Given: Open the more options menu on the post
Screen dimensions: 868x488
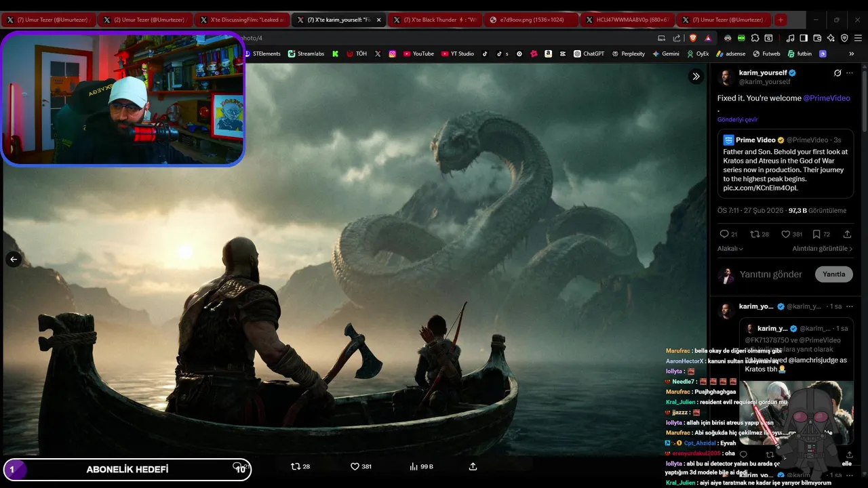Looking at the screenshot, I should (x=850, y=73).
